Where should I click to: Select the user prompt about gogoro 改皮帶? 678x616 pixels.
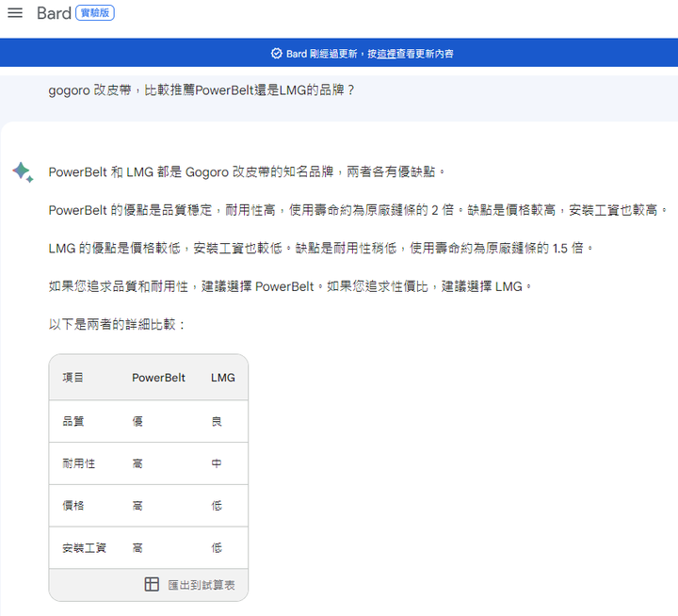(x=202, y=90)
